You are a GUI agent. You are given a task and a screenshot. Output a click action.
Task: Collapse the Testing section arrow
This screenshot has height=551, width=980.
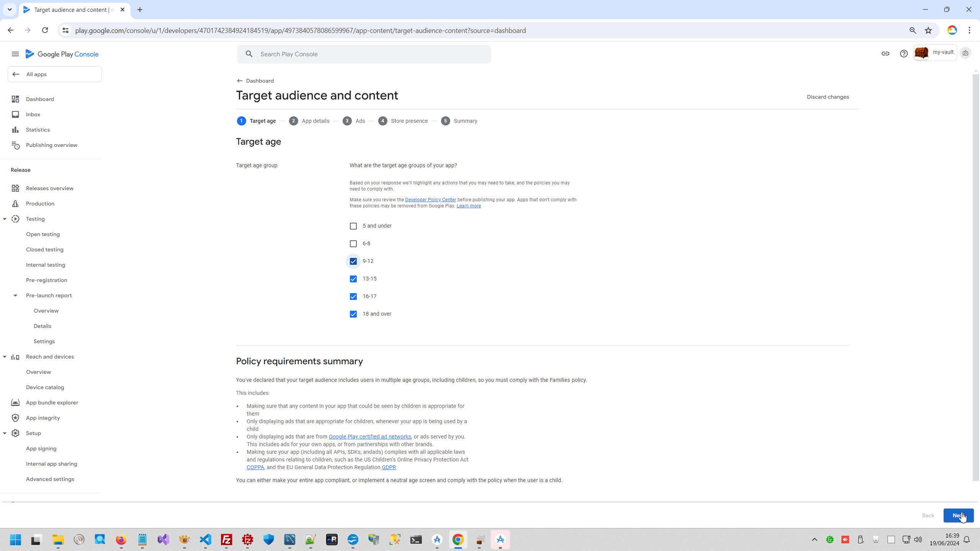tap(5, 219)
